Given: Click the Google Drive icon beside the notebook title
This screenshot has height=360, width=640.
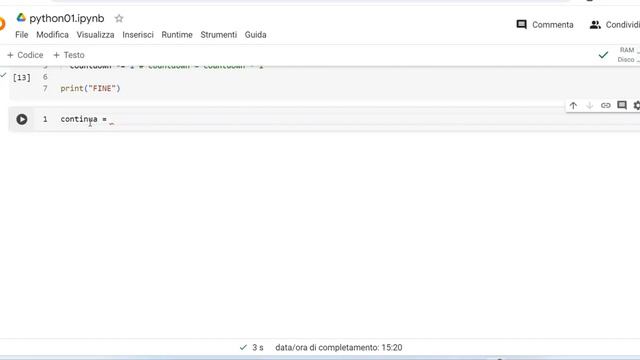Looking at the screenshot, I should tap(21, 18).
